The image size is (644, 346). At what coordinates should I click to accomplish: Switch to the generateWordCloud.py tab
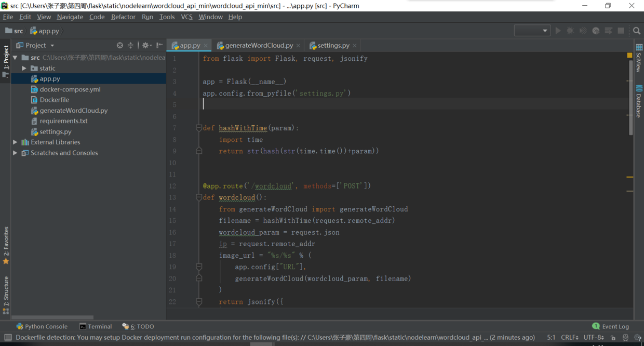pos(258,45)
